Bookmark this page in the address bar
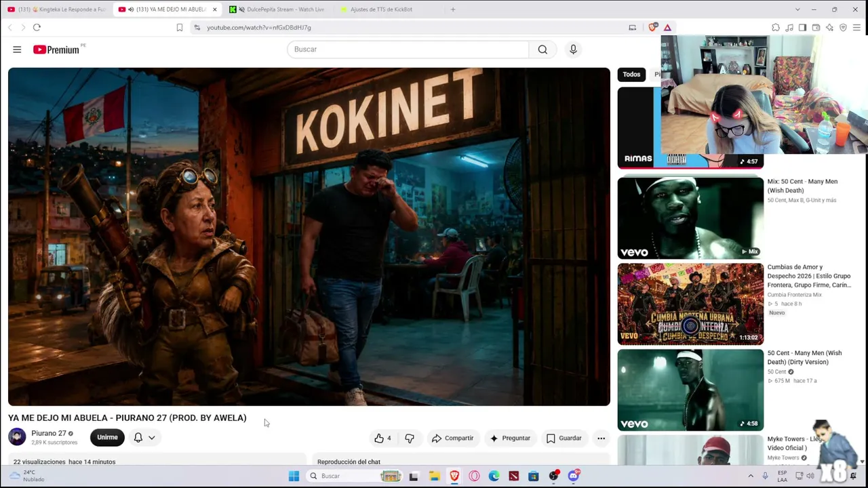 [x=180, y=28]
